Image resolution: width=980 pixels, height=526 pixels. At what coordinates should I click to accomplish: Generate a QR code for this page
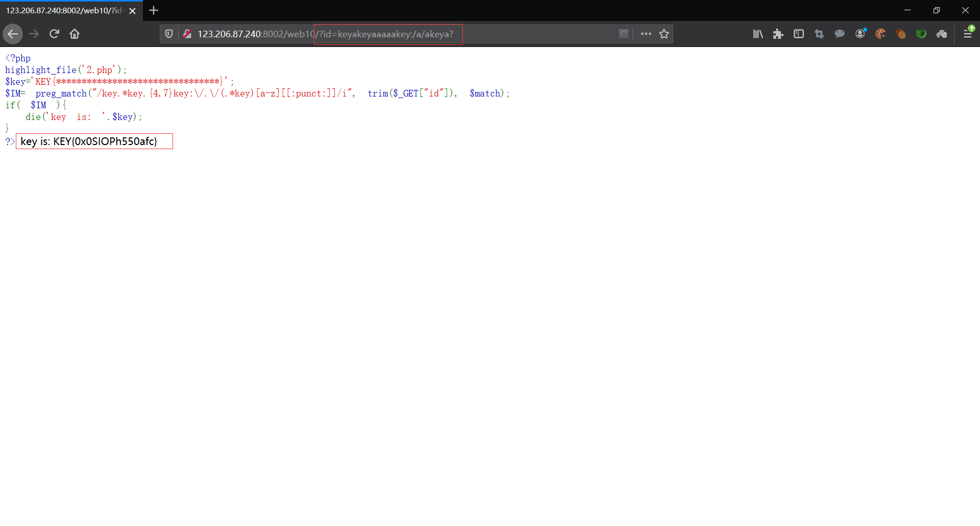point(624,34)
